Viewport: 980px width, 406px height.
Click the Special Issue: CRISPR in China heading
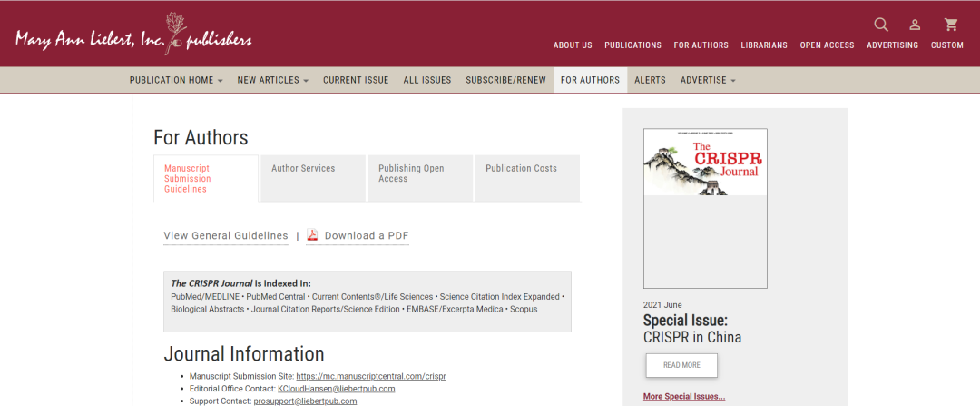(691, 329)
